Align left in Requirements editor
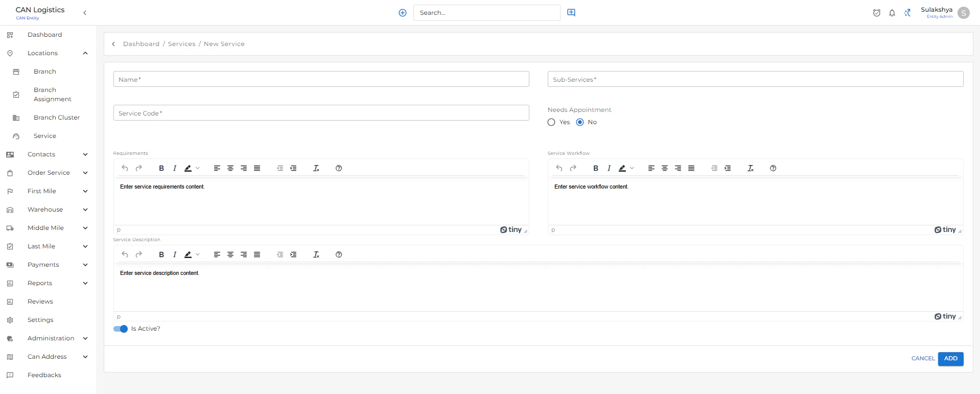Image resolution: width=980 pixels, height=394 pixels. tap(217, 168)
